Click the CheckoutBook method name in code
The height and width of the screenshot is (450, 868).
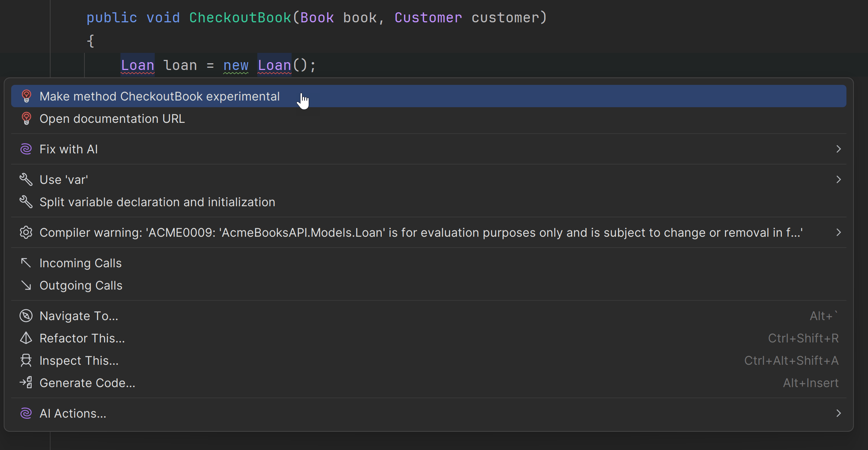tap(240, 17)
